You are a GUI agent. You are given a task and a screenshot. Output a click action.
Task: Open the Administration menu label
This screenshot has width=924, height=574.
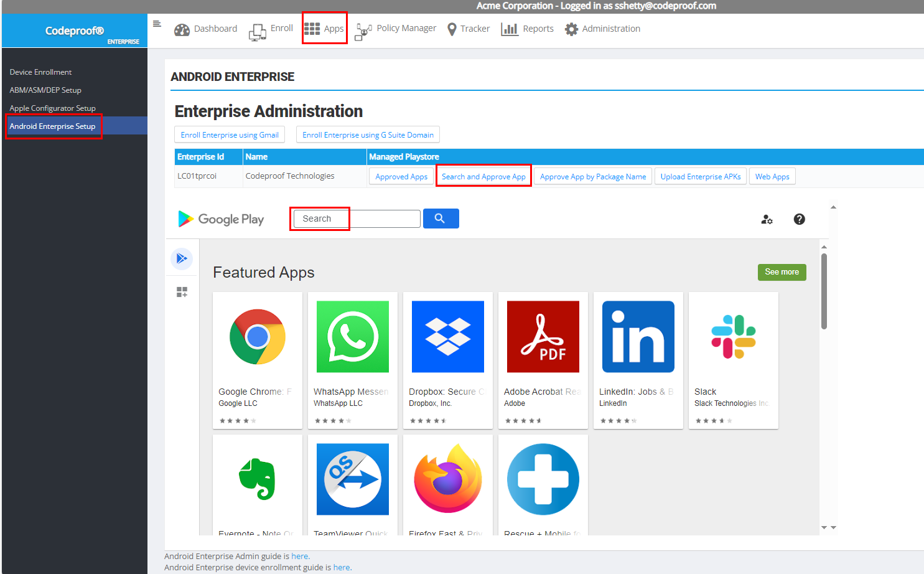[611, 29]
